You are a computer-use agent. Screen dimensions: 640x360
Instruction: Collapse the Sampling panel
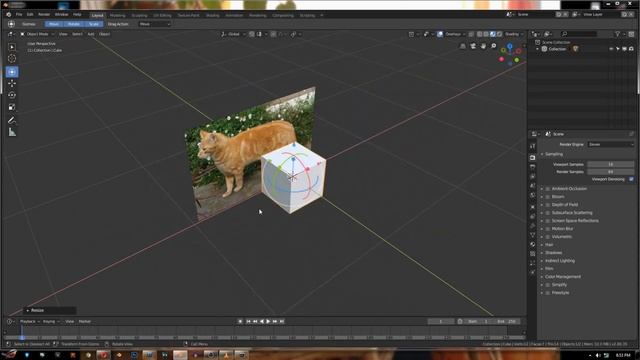(553, 154)
